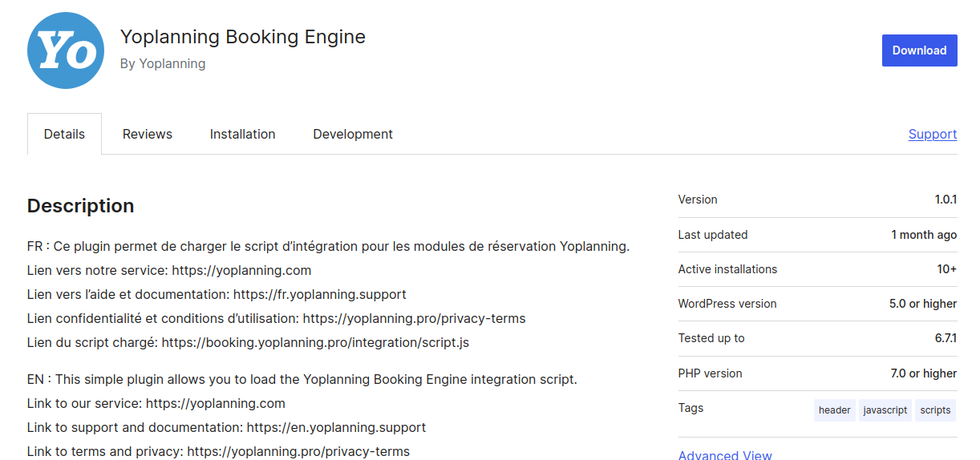This screenshot has width=980, height=460.
Task: Click the 'Yoplanning Booking Engine' plugin title
Action: click(x=242, y=37)
